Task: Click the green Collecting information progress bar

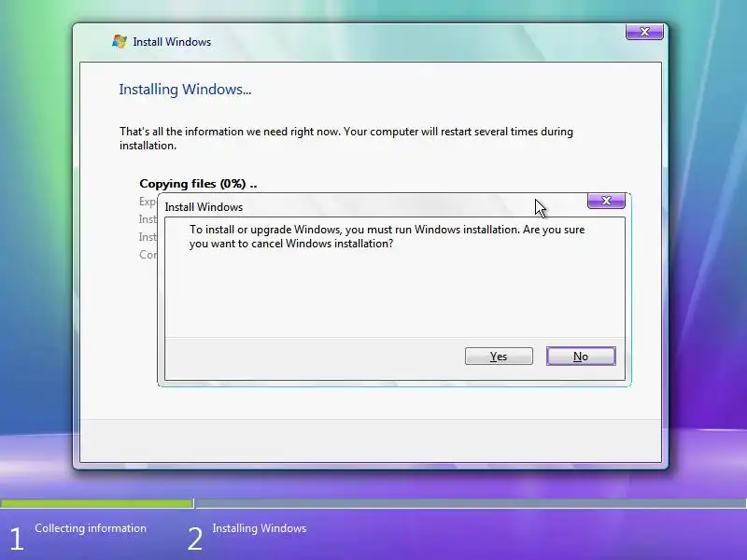Action: (96, 503)
